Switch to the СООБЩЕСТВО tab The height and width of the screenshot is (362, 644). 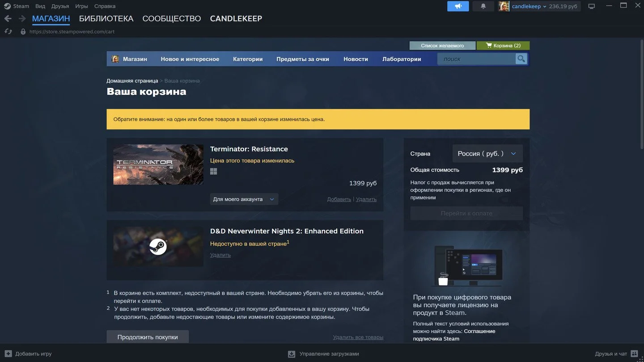[172, 19]
